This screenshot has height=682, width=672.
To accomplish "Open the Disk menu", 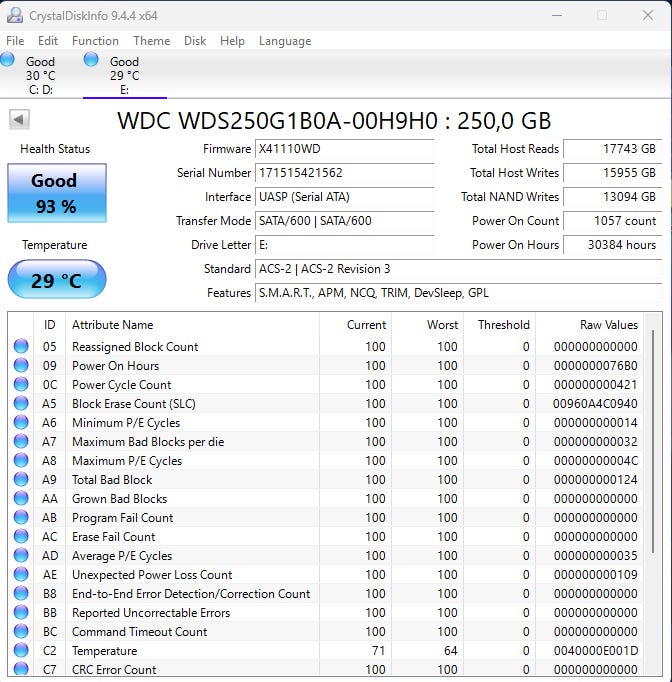I will pos(195,41).
